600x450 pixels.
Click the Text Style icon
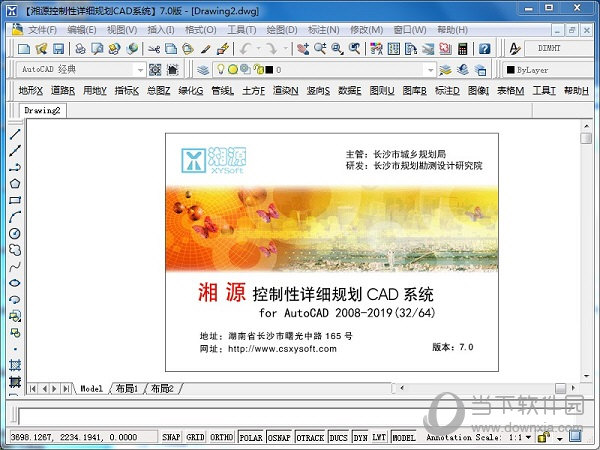[x=515, y=49]
